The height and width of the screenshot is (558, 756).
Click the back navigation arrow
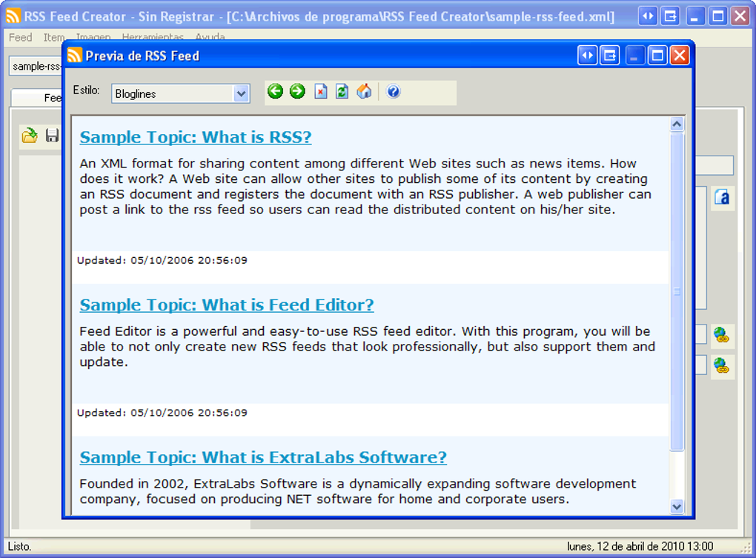[x=275, y=91]
